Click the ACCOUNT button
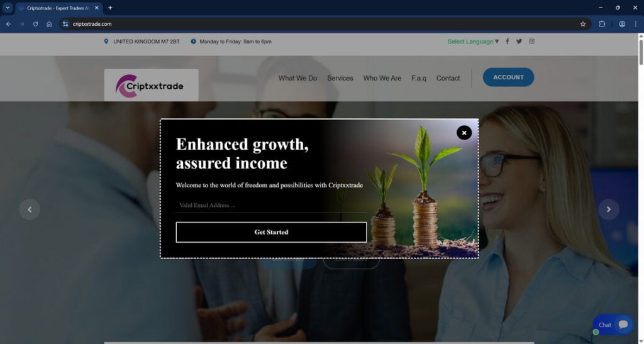 click(508, 77)
